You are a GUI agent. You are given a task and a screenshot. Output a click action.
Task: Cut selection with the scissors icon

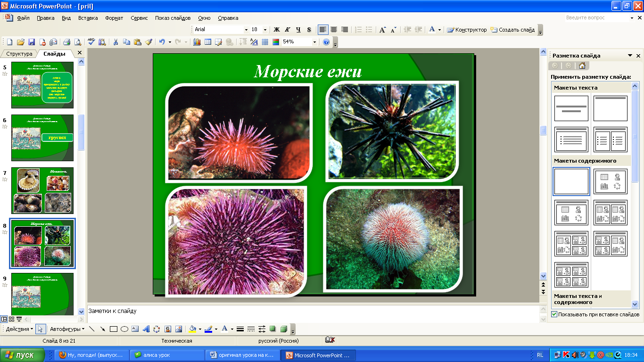coord(116,42)
